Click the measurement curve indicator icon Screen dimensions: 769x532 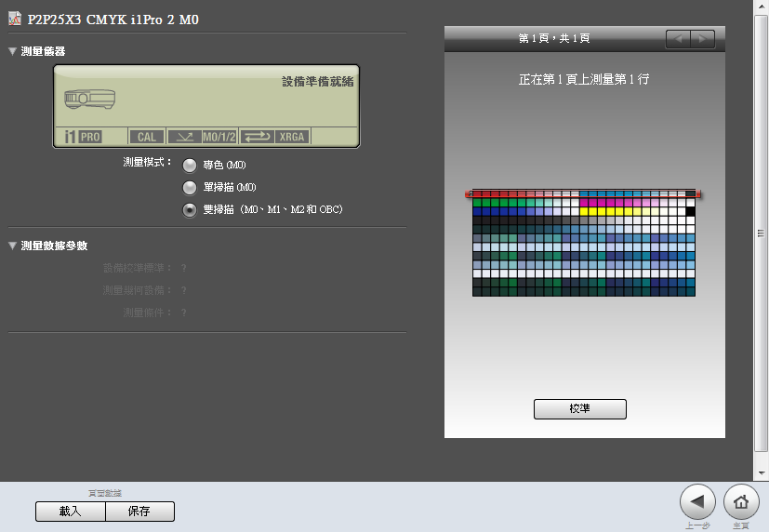pyautogui.click(x=185, y=137)
